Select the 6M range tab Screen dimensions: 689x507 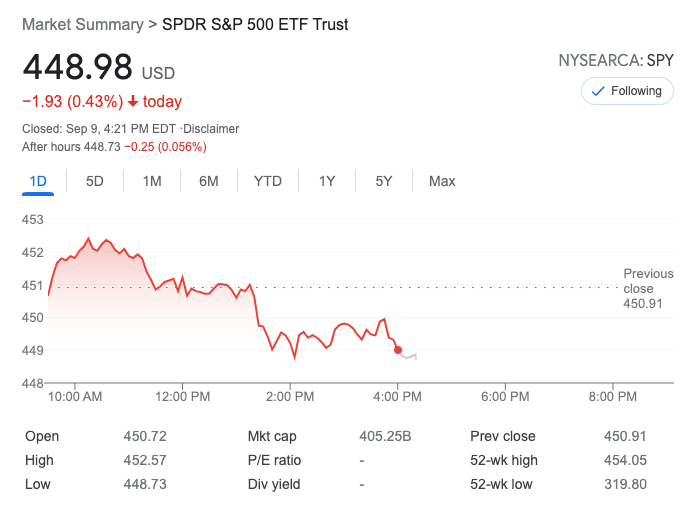coord(208,181)
